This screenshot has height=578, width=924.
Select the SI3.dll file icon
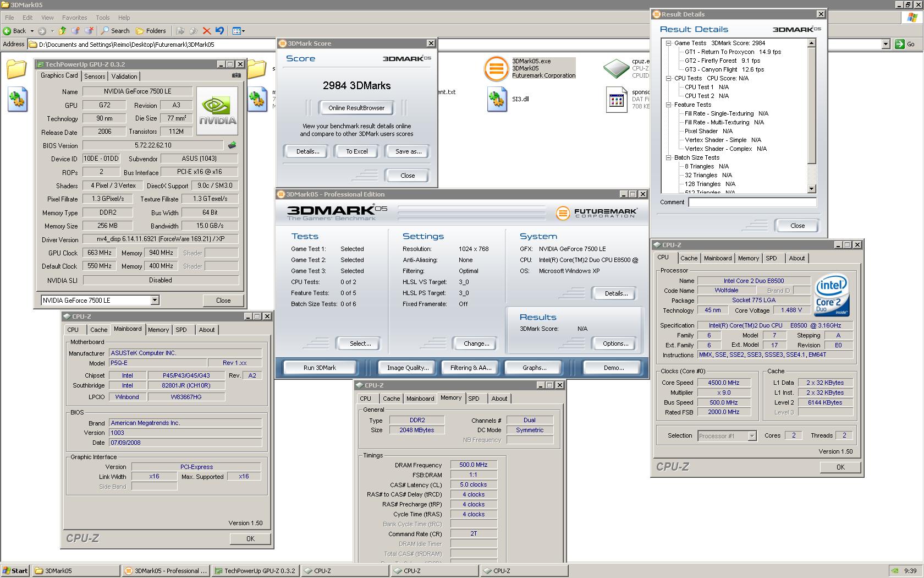[497, 100]
